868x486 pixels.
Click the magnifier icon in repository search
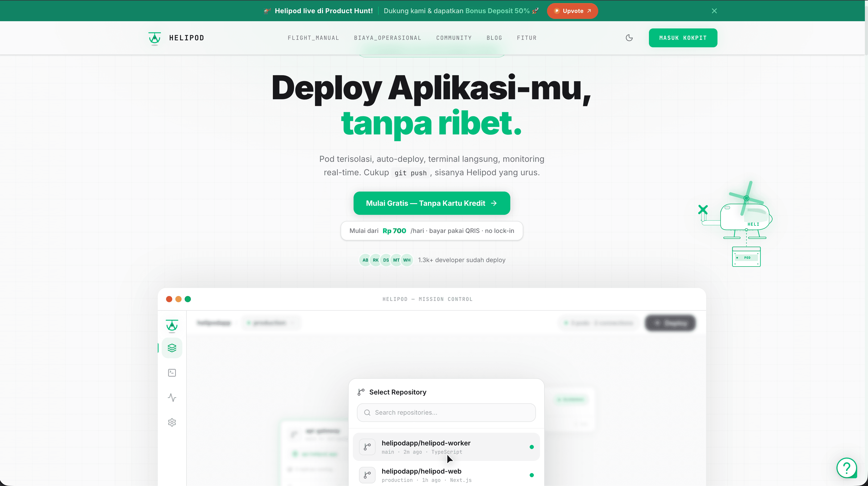point(367,413)
